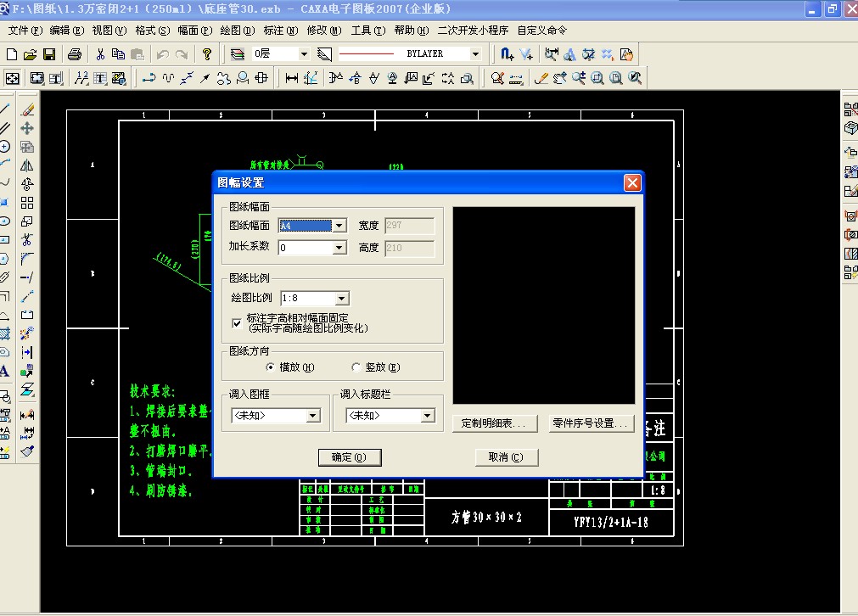This screenshot has width=858, height=616.
Task: Expand the 图纸幅面 A4 dropdown
Action: 339,226
